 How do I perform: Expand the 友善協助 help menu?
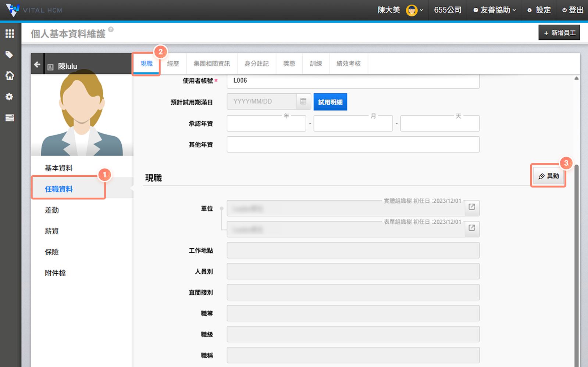click(x=495, y=10)
